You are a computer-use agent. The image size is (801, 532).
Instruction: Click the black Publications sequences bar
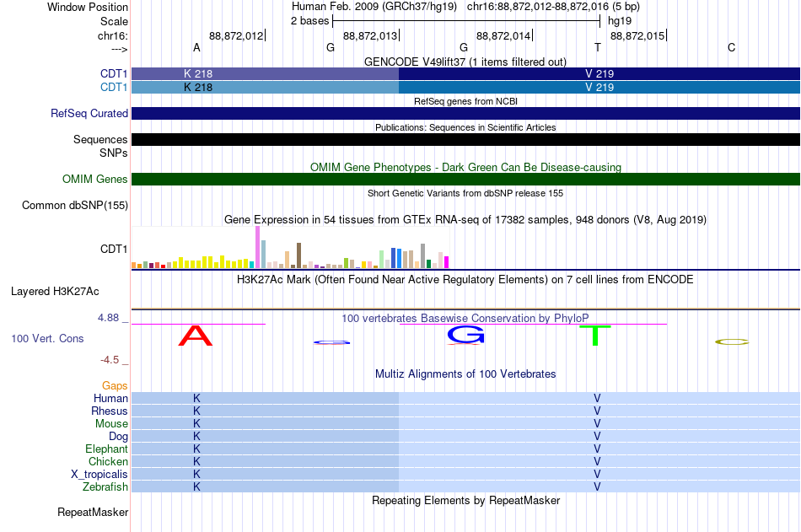[x=465, y=139]
